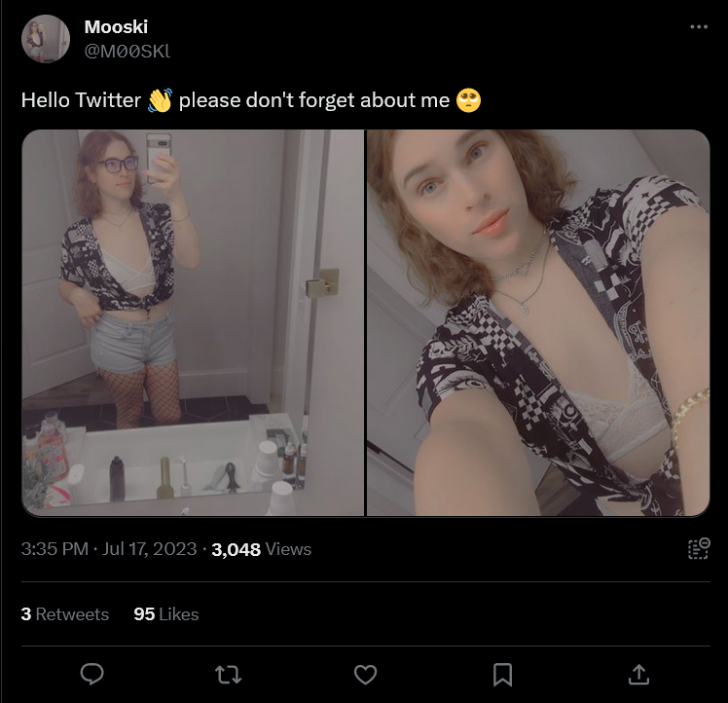Click the reply speech bubble icon
Viewport: 728px width, 703px height.
tap(91, 674)
